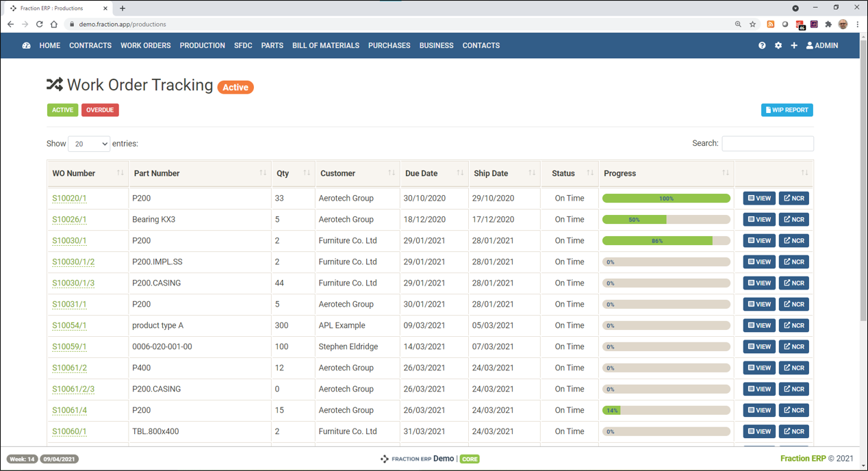Image resolution: width=868 pixels, height=471 pixels.
Task: Open the help question mark icon
Action: 762,46
